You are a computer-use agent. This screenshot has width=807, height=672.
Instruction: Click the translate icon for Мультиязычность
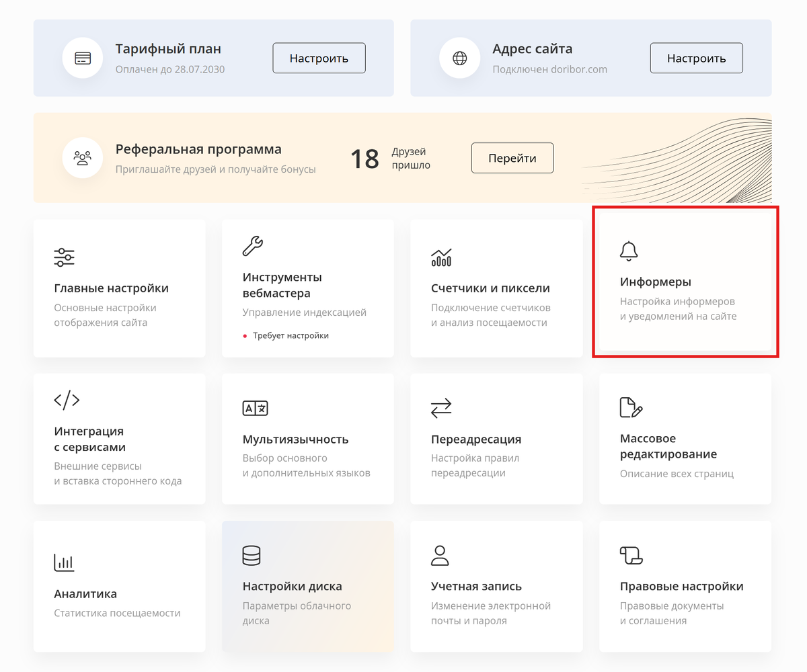pyautogui.click(x=255, y=408)
